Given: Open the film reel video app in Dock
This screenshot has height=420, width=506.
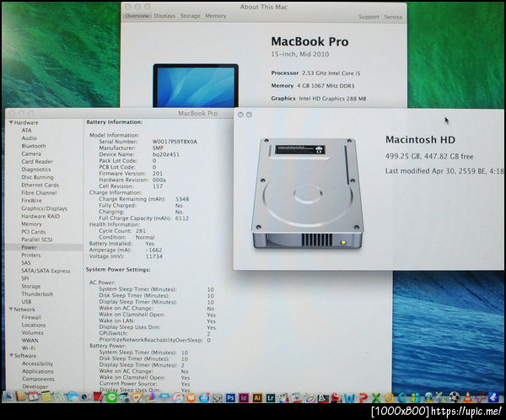Looking at the screenshot, I should (x=455, y=397).
